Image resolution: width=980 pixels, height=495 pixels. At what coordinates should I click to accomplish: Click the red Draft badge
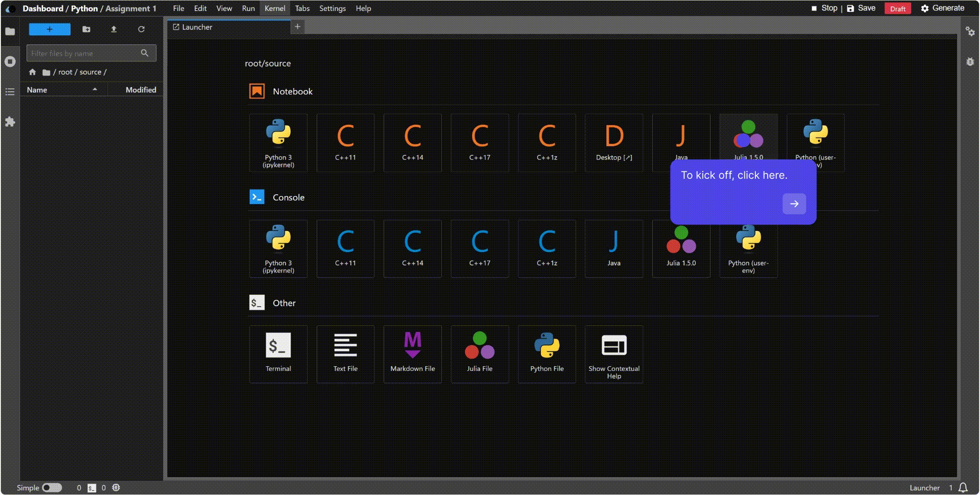click(x=897, y=9)
